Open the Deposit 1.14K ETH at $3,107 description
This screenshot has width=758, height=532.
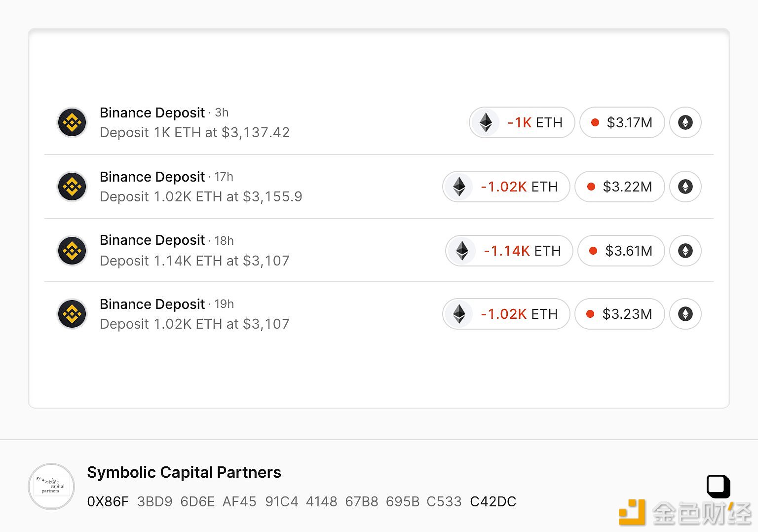194,261
